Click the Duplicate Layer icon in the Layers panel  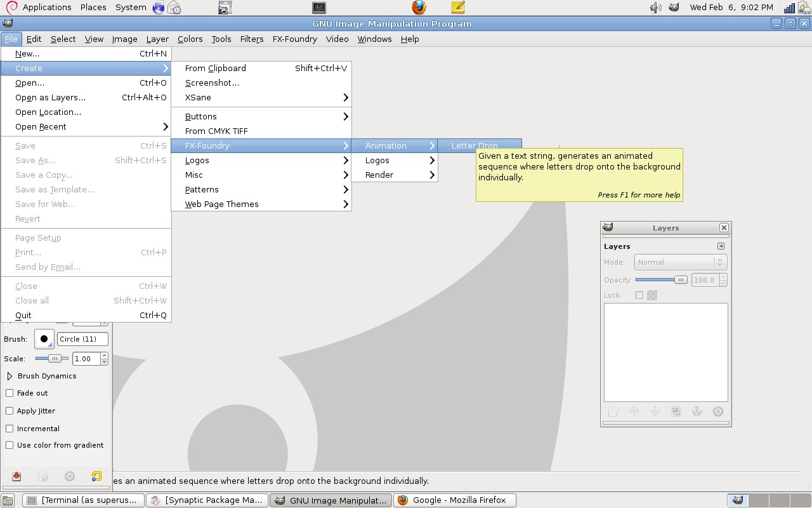[x=676, y=411]
